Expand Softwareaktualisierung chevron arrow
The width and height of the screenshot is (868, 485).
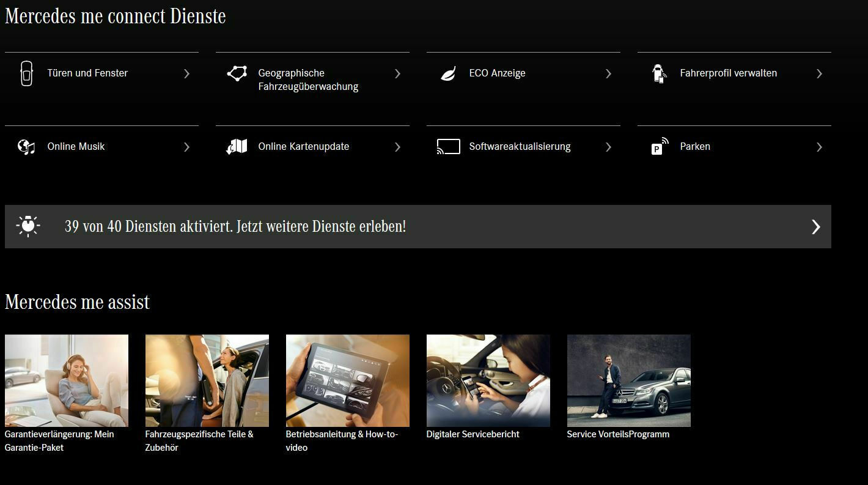point(608,147)
